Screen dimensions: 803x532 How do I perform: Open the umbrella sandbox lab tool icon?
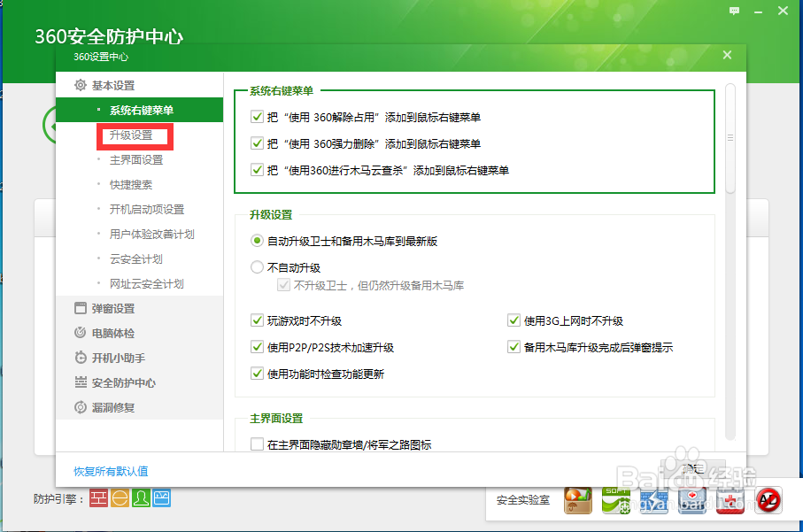[577, 500]
